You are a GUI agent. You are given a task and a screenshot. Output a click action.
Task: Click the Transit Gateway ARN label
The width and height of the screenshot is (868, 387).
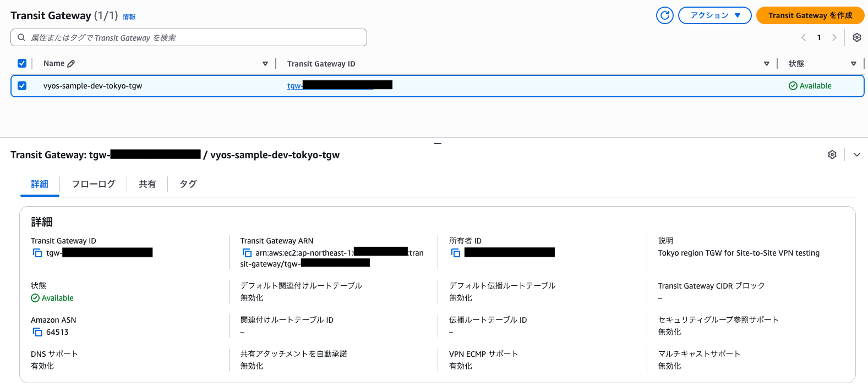point(277,241)
